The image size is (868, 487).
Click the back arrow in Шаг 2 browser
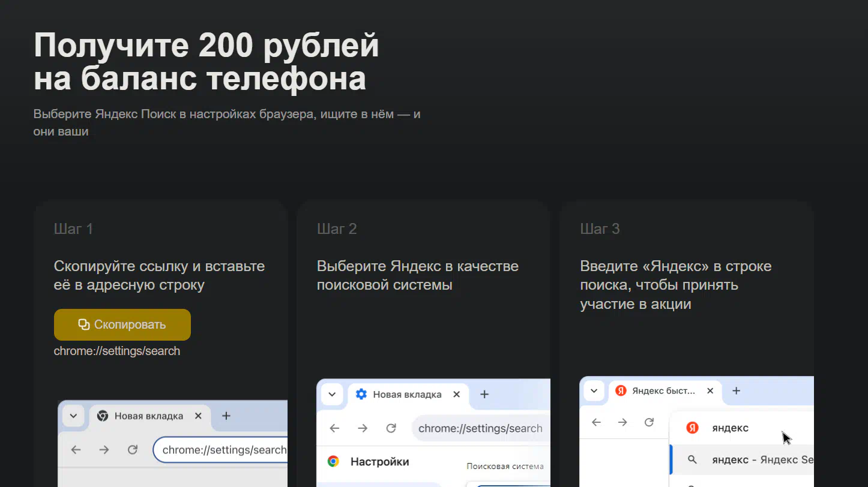pyautogui.click(x=334, y=428)
